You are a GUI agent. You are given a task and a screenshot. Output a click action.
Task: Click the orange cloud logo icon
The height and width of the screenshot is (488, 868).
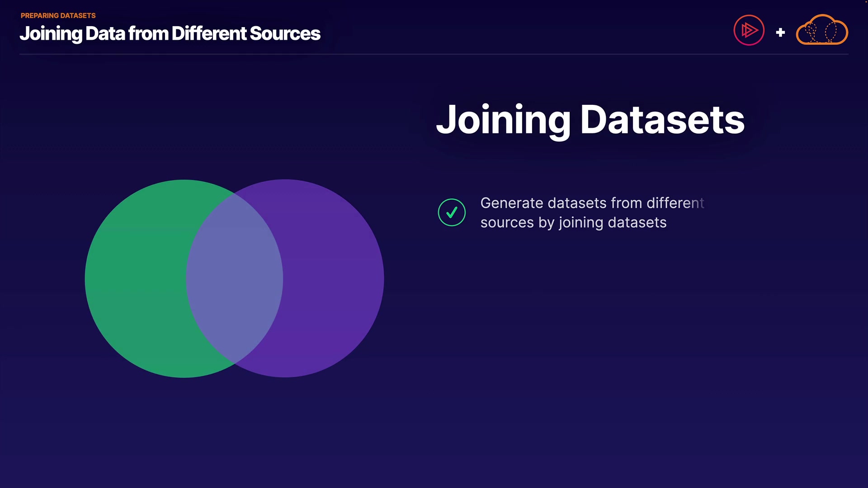[821, 31]
